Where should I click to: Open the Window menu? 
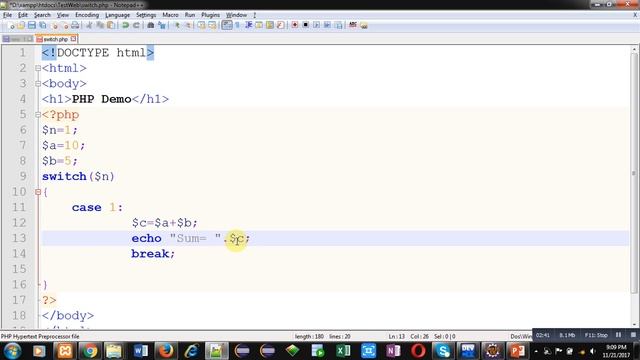click(x=236, y=15)
